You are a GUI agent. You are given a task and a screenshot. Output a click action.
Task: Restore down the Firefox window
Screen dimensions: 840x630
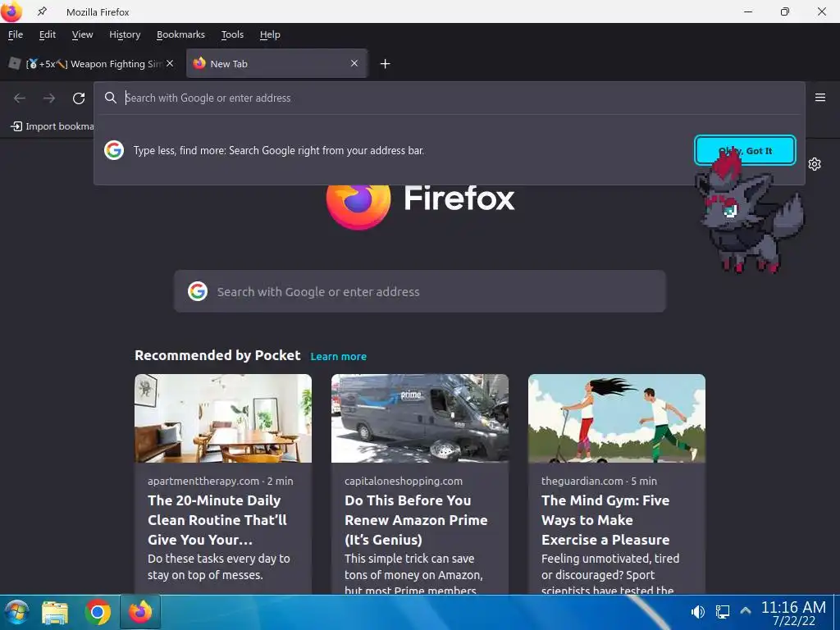coord(785,11)
